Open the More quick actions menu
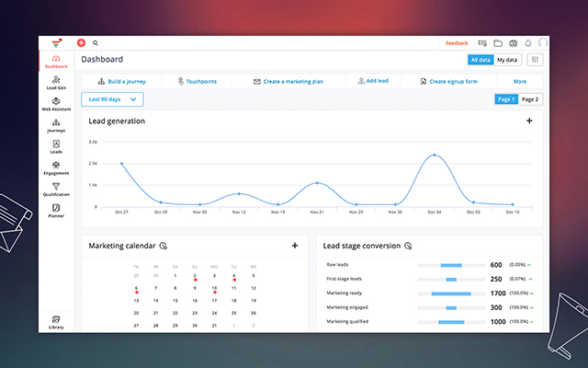Screen dimensions: 588x368 coord(520,82)
